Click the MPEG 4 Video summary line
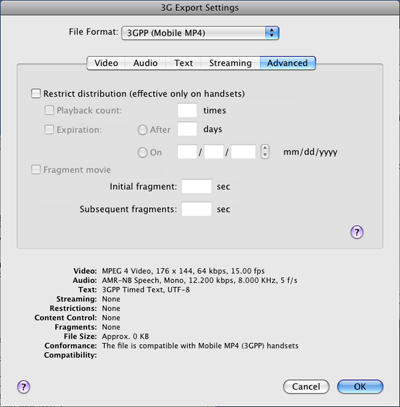The image size is (400, 407). pyautogui.click(x=183, y=271)
